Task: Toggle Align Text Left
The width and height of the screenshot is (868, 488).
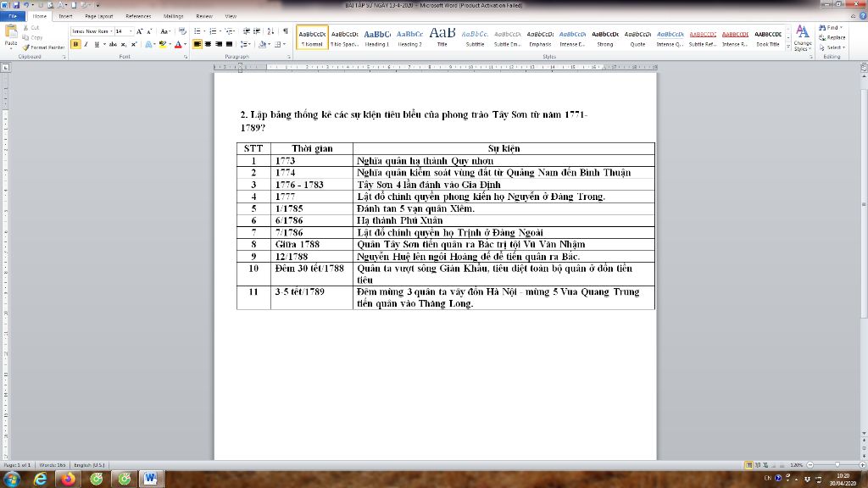Action: coord(198,44)
